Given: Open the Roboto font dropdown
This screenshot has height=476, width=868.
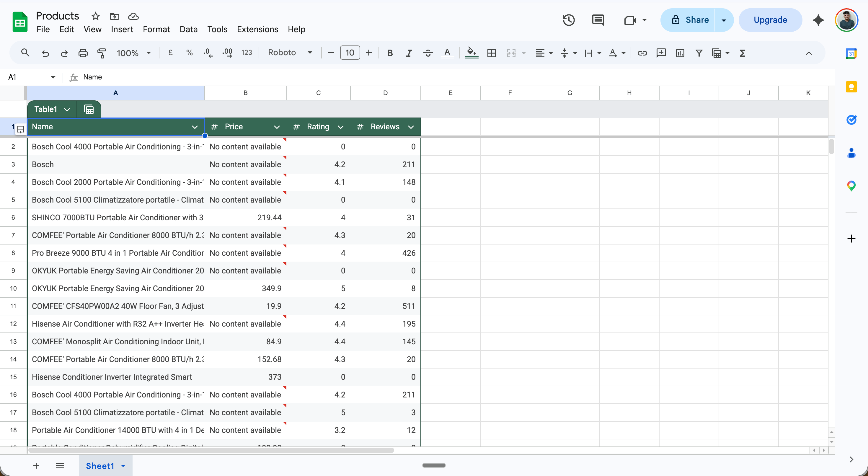Looking at the screenshot, I should [290, 53].
